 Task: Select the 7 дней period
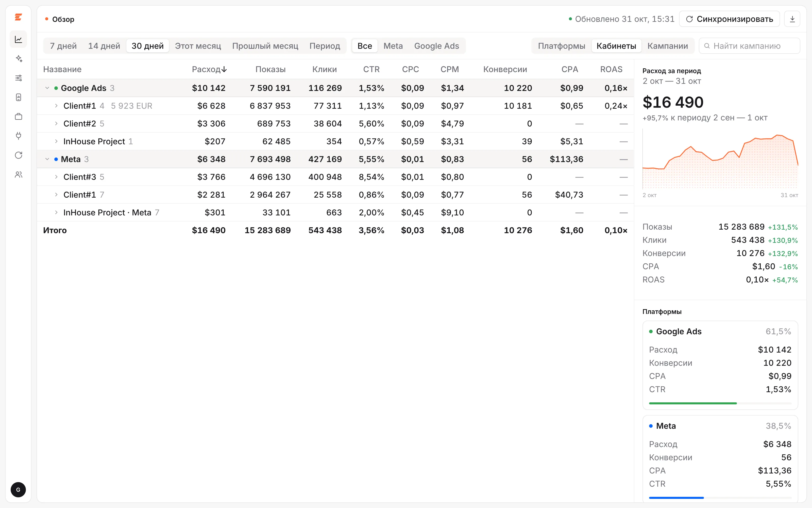[63, 46]
